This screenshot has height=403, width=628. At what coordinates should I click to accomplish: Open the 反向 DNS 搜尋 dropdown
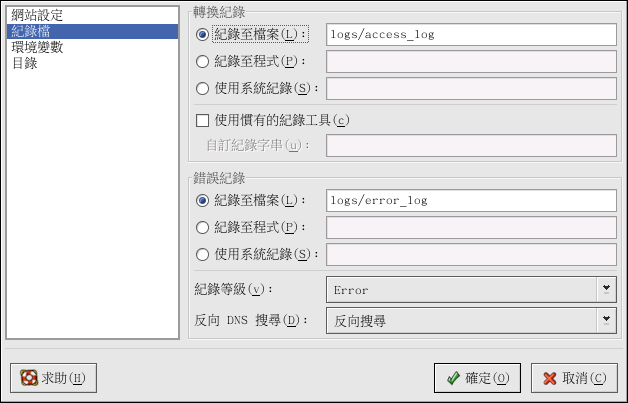coord(470,321)
